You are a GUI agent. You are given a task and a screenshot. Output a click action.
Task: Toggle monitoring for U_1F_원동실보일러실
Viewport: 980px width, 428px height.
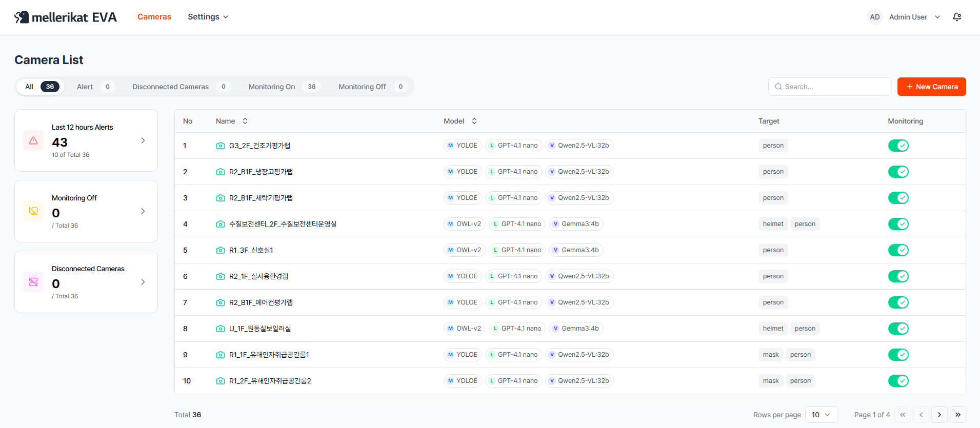(898, 329)
